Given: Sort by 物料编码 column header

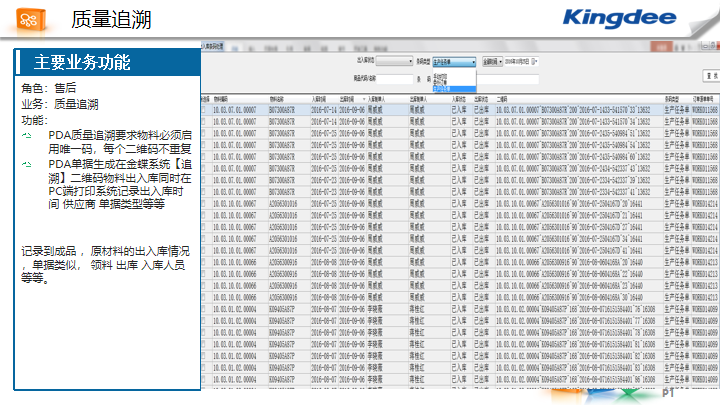Looking at the screenshot, I should pyautogui.click(x=220, y=99).
